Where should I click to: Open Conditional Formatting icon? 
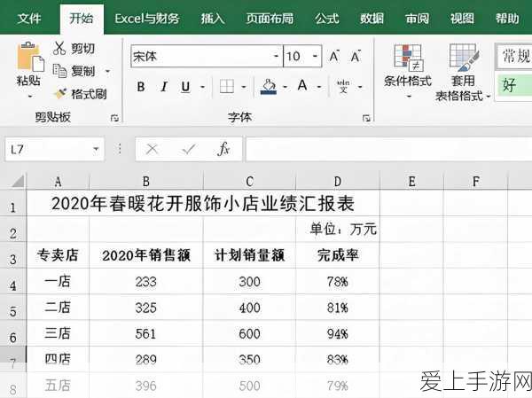[408, 57]
